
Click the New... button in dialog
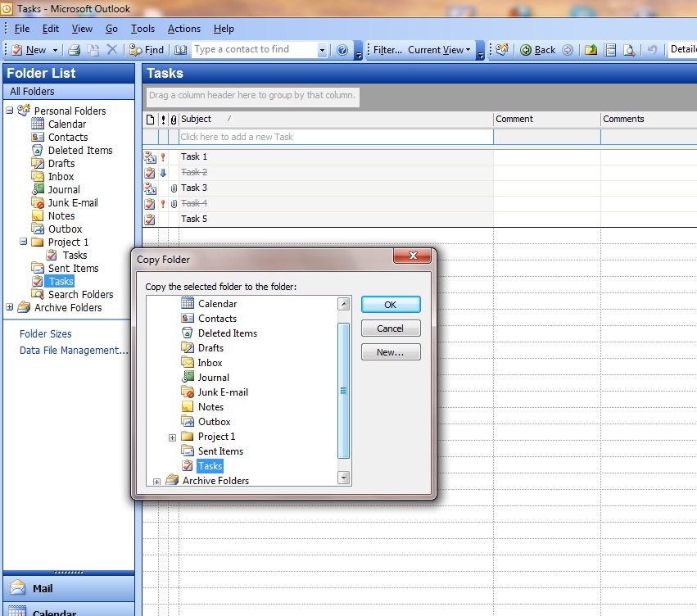390,352
